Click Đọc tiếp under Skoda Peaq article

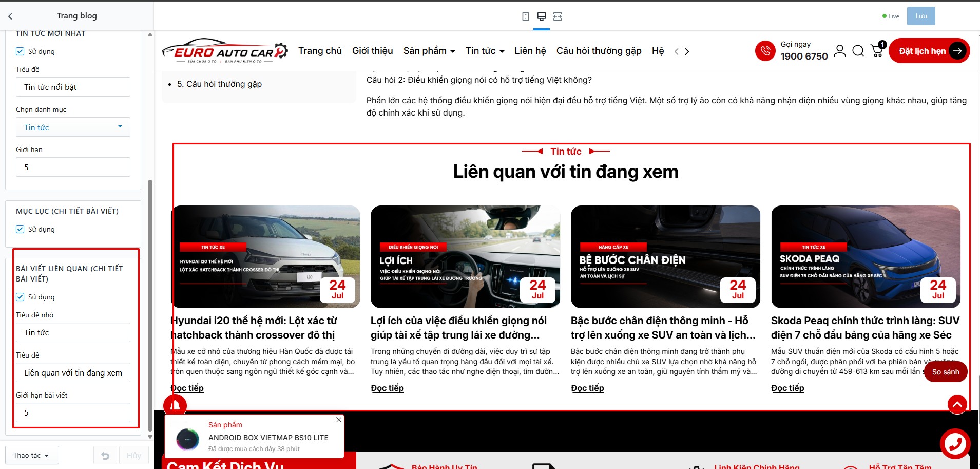coord(788,388)
